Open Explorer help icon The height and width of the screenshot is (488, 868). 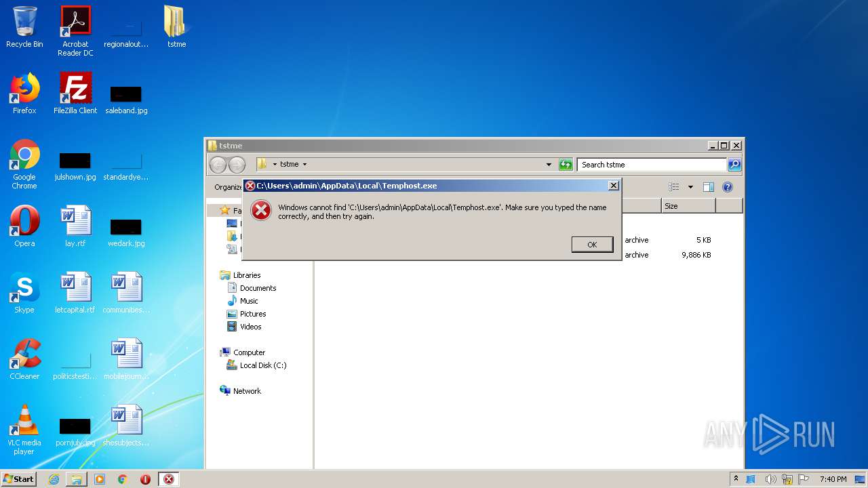coord(728,187)
